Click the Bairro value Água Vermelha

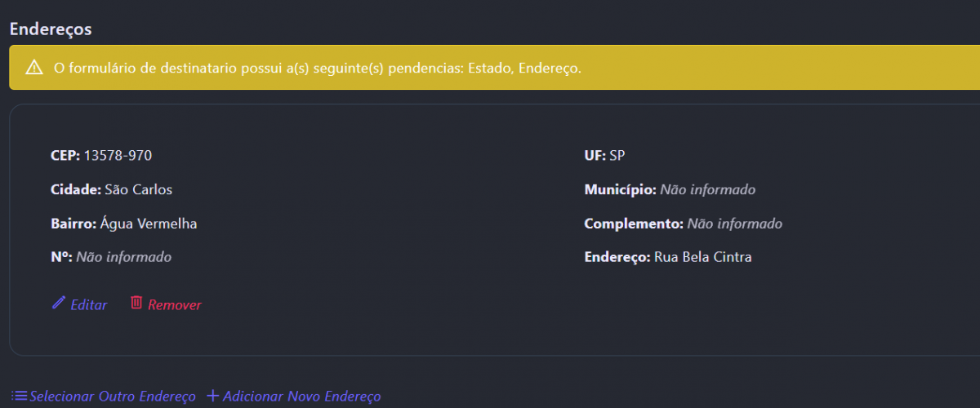[149, 224]
